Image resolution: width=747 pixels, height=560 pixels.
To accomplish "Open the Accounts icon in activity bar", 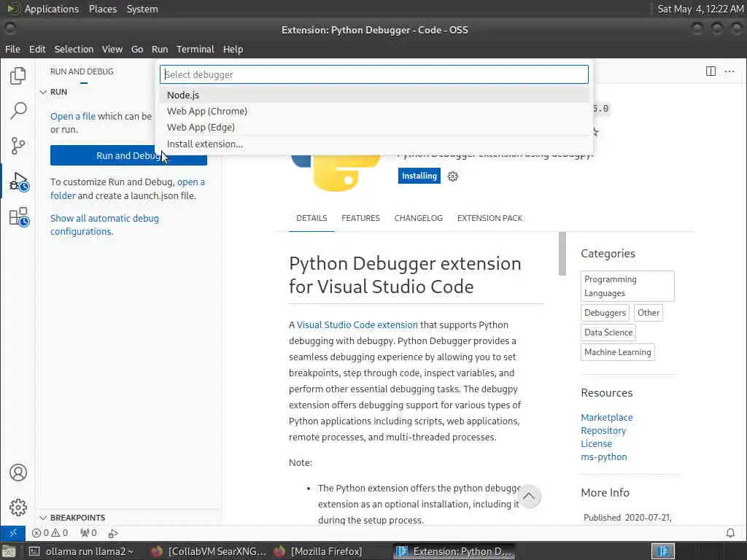I will (18, 472).
